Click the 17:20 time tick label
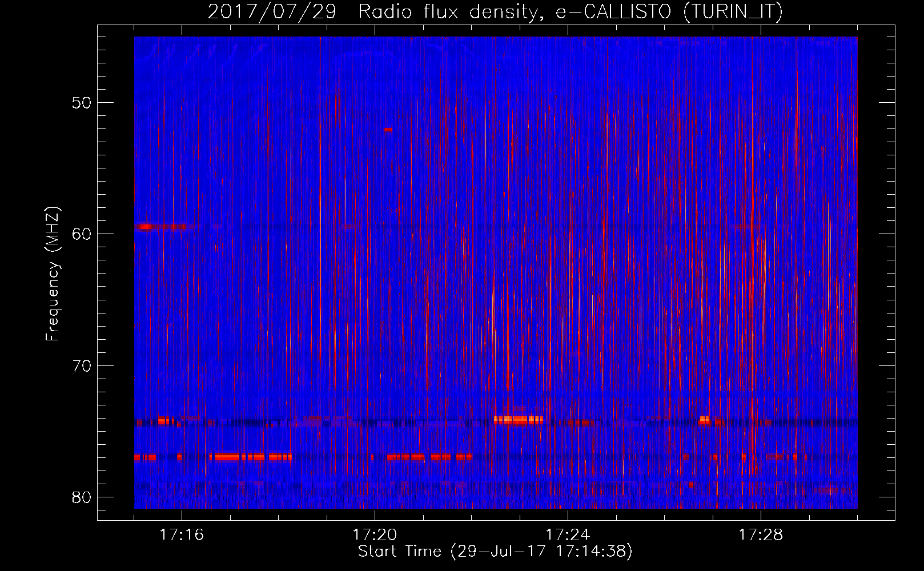 375,535
